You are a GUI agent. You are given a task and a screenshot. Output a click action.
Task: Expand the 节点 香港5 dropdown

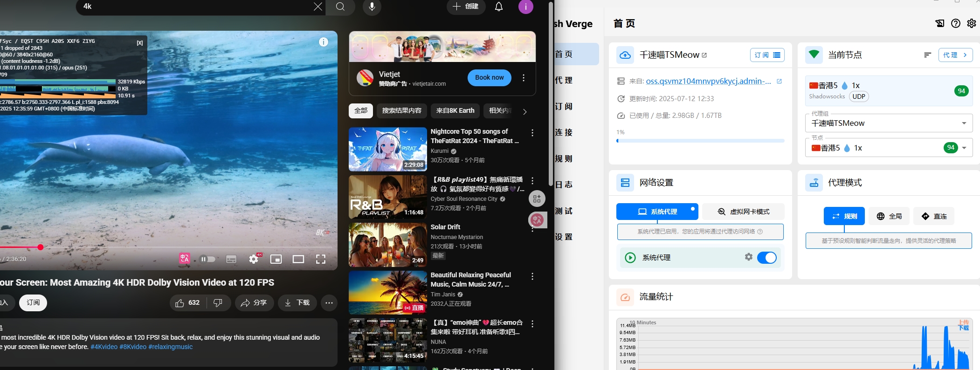pos(889,148)
